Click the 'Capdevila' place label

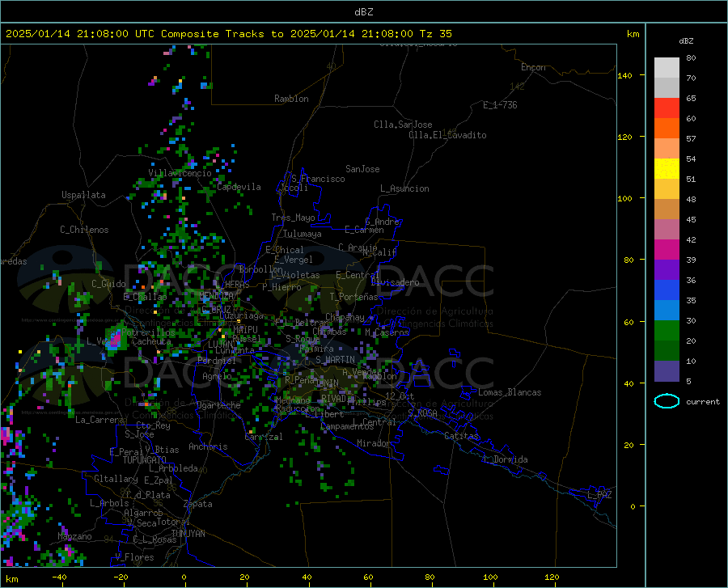[239, 187]
